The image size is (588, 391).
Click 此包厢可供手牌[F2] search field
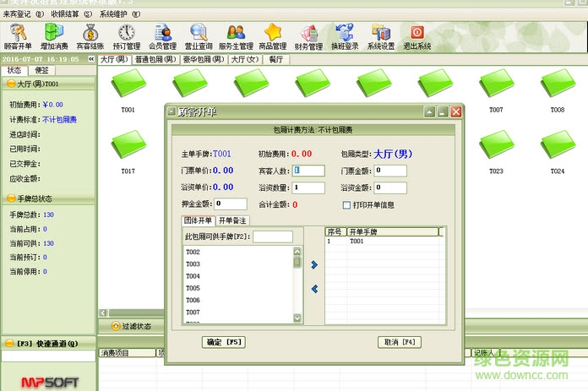273,236
